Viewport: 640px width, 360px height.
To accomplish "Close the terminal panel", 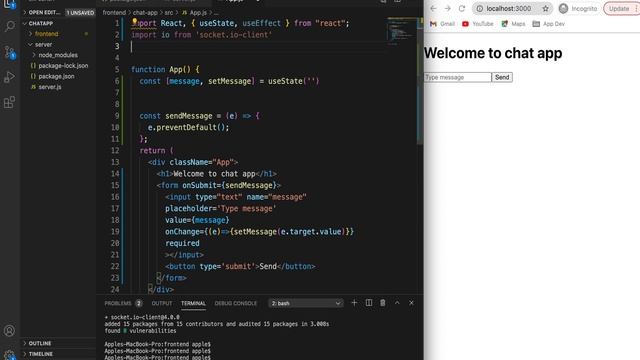I will (411, 303).
